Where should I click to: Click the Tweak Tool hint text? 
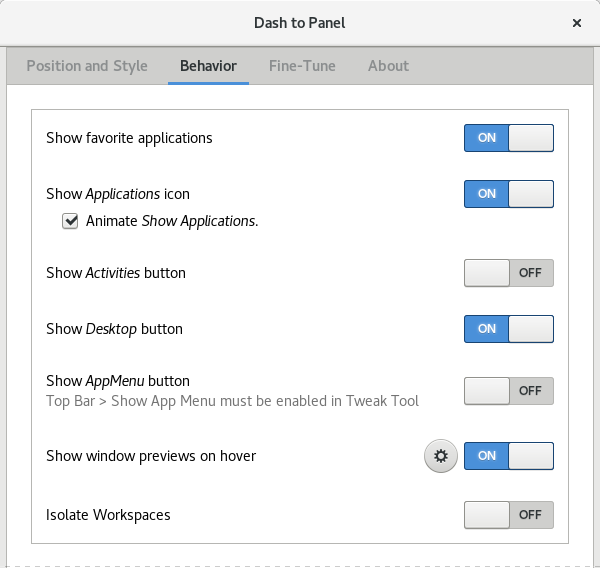click(232, 401)
